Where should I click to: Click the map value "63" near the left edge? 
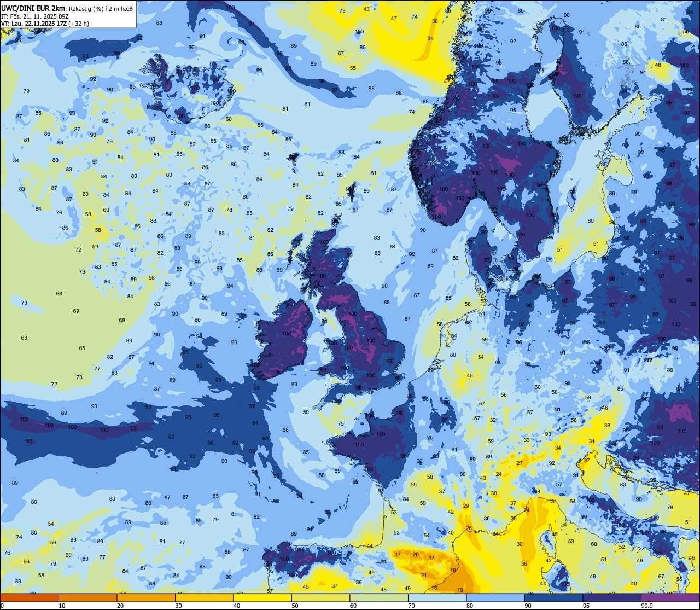point(24,338)
